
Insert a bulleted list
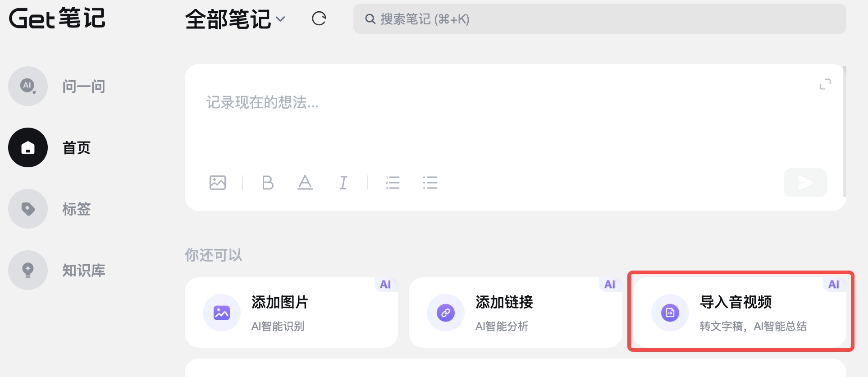pos(430,183)
